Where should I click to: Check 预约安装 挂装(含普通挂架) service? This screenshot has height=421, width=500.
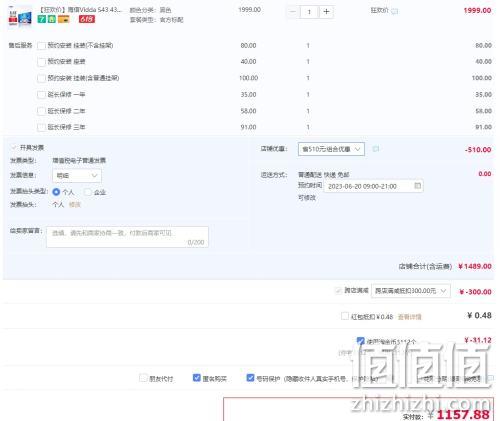41,78
